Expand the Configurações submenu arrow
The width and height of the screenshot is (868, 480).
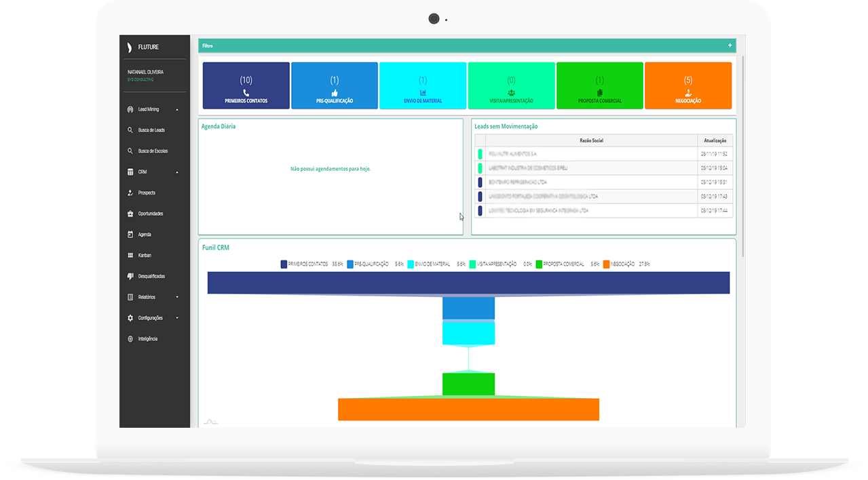(177, 318)
